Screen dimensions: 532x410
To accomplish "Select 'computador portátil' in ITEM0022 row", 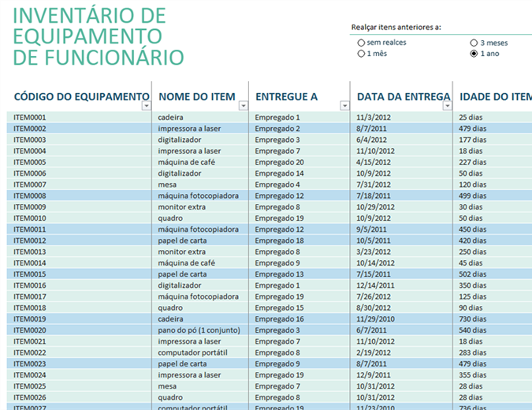I will click(x=193, y=352).
